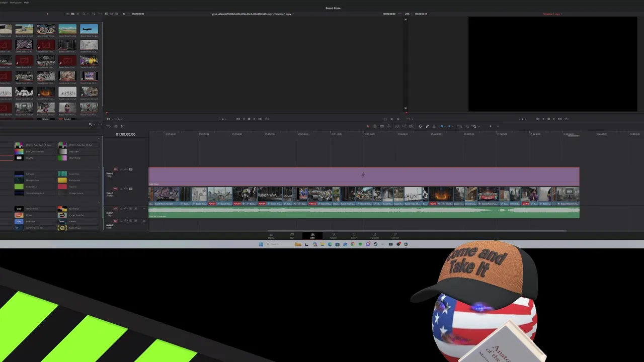The height and width of the screenshot is (362, 644).
Task: Open media pool three-dot options menu
Action: point(100,14)
